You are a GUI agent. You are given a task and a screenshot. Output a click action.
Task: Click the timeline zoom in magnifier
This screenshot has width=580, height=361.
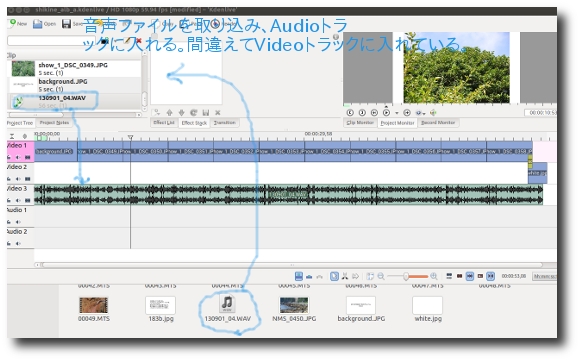(x=434, y=276)
